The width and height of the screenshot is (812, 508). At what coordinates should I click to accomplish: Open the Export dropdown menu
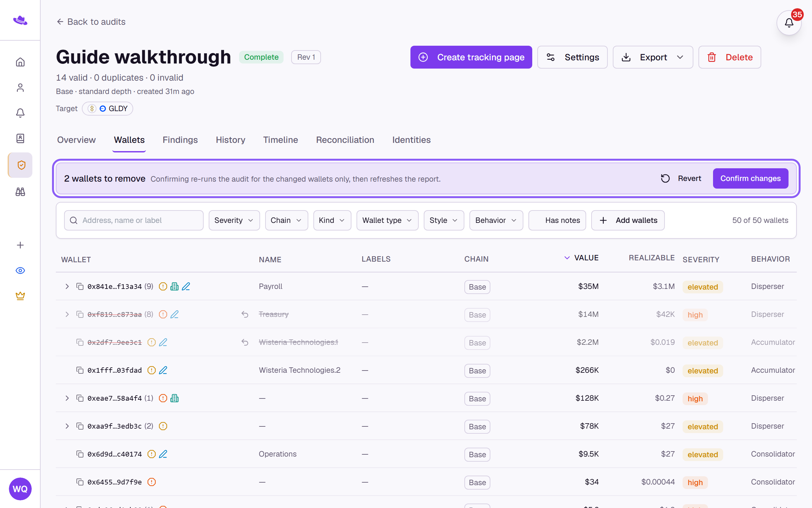(653, 57)
